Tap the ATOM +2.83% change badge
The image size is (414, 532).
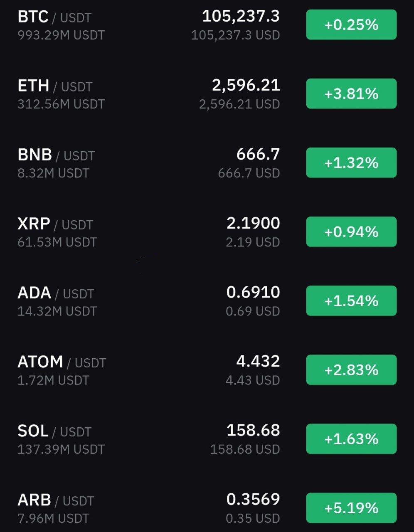[x=351, y=369]
